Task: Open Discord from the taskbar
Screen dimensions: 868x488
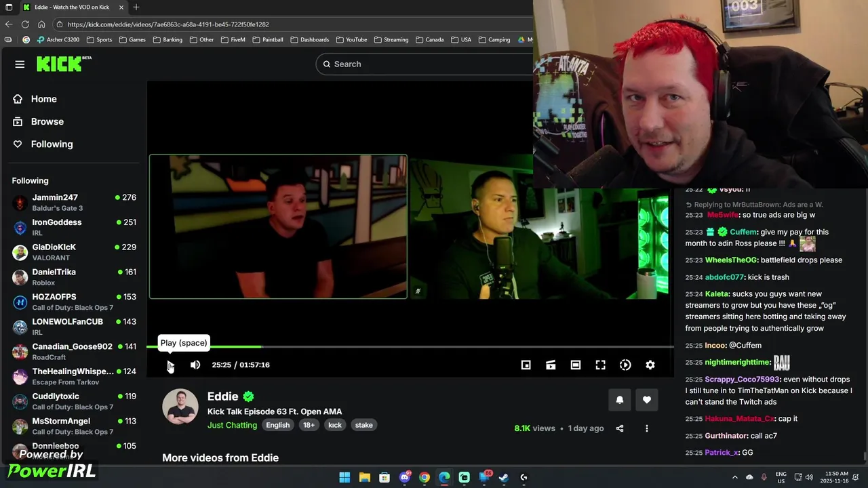Action: [405, 477]
